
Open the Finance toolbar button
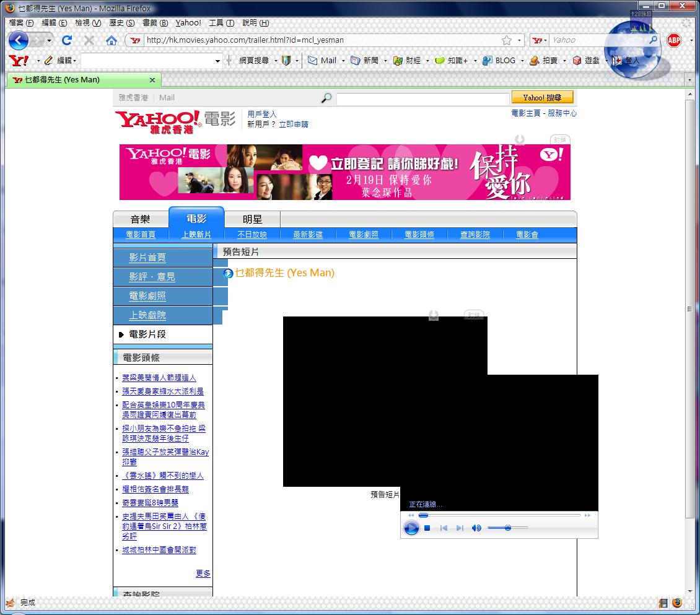[407, 60]
